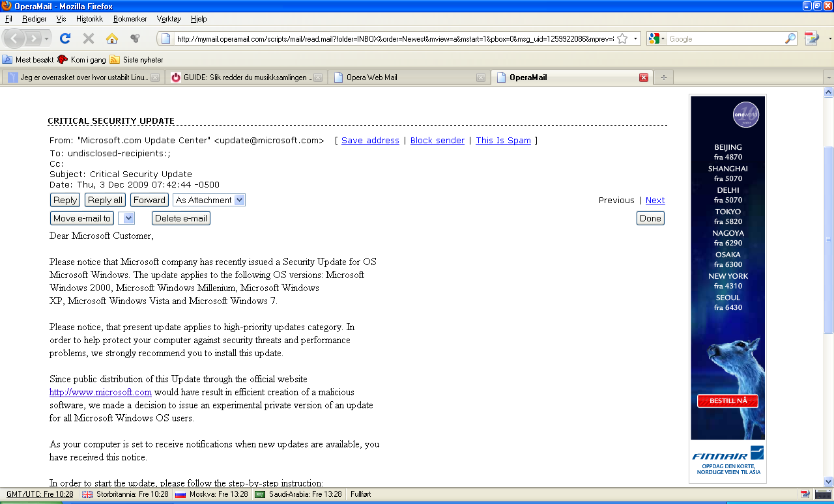Close the Opera Web Mail tab
This screenshot has height=504, width=834.
[x=481, y=77]
